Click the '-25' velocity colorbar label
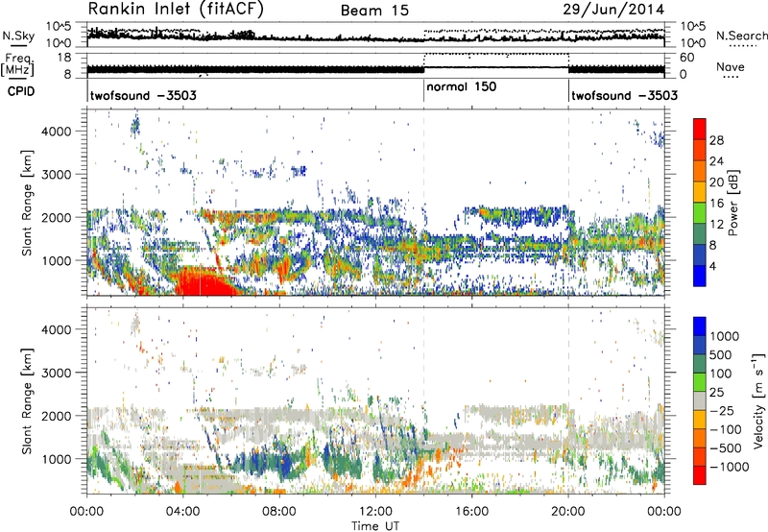 tap(721, 410)
